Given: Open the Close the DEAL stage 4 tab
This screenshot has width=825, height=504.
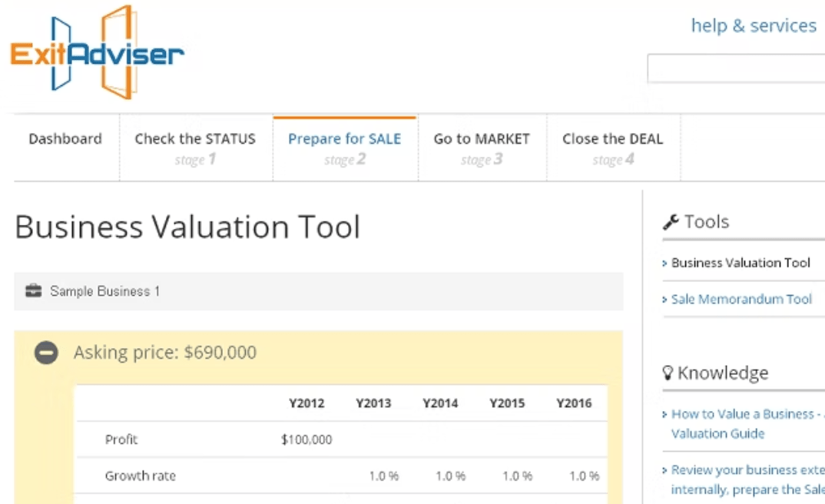Looking at the screenshot, I should (x=612, y=148).
